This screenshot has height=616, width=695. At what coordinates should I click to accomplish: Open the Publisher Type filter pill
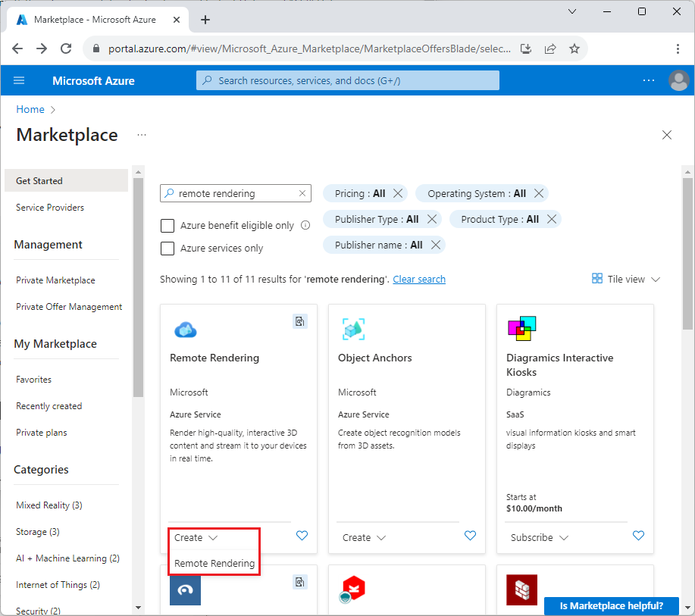pos(377,219)
